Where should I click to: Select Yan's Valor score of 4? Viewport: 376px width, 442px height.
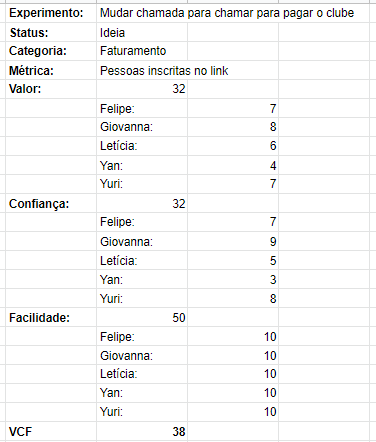pyautogui.click(x=233, y=165)
